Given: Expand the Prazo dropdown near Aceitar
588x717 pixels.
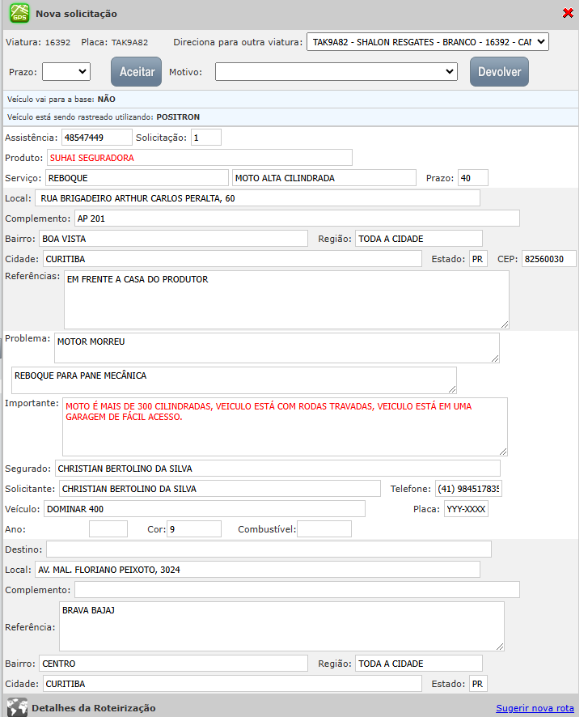Looking at the screenshot, I should 66,71.
